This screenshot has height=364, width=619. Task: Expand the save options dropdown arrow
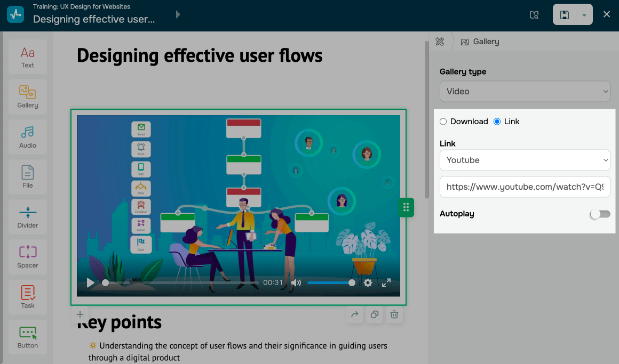[x=584, y=15]
